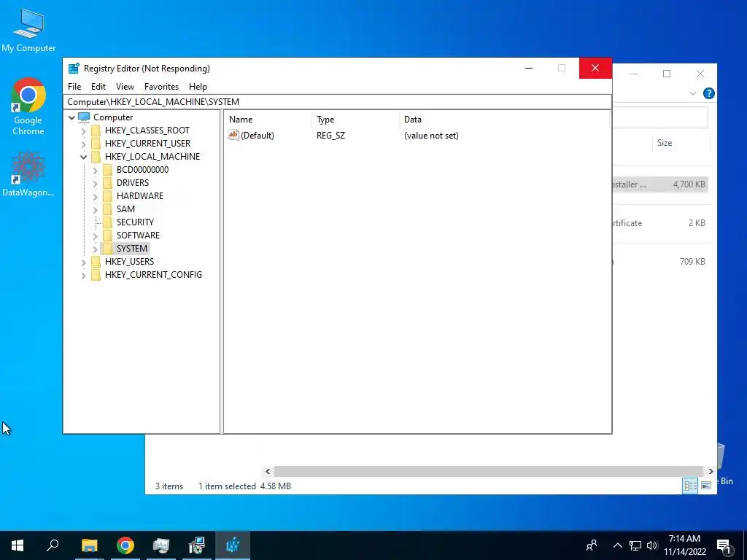Expand HKEY_USERS node
Image resolution: width=747 pixels, height=560 pixels.
83,262
